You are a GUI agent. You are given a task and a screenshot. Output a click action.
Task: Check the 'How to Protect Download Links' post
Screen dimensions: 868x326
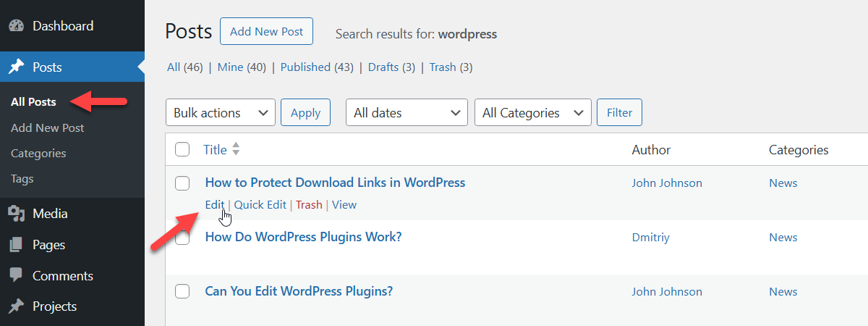[182, 183]
